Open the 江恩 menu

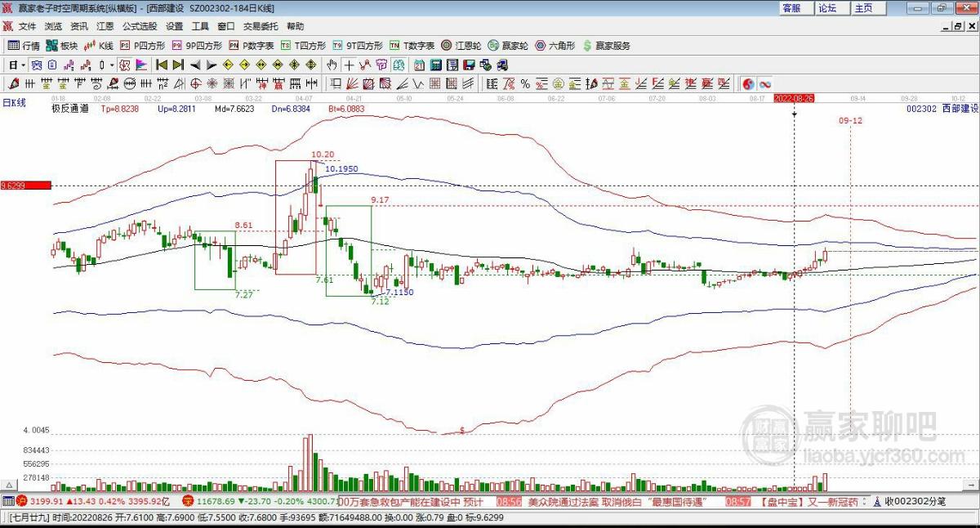105,26
